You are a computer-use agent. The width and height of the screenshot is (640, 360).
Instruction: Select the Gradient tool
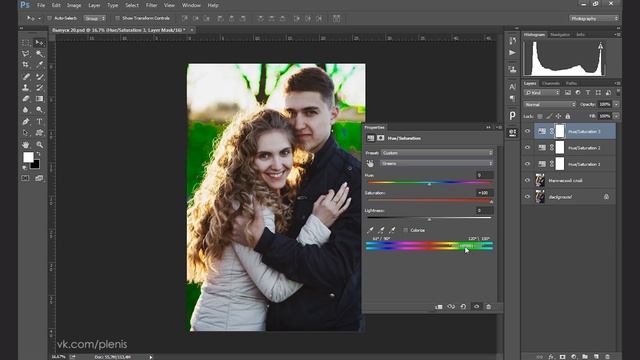coord(39,98)
